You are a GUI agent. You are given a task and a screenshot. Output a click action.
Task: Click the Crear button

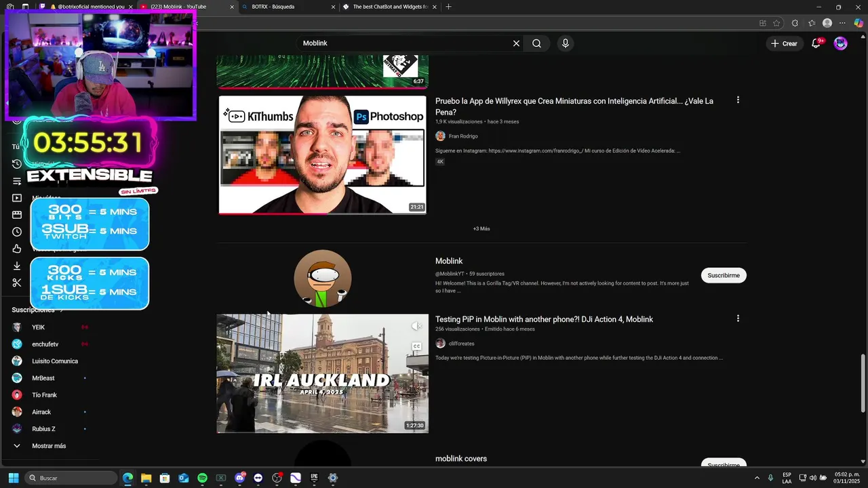point(784,43)
